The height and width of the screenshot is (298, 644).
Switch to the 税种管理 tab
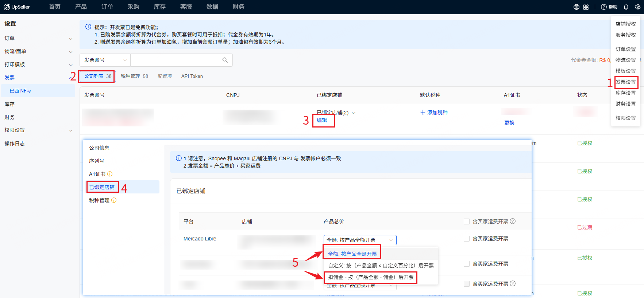[134, 76]
